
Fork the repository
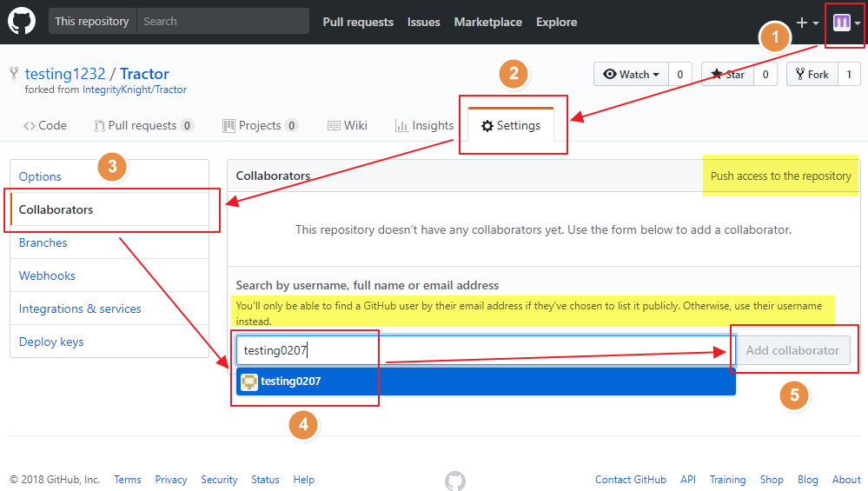(812, 74)
